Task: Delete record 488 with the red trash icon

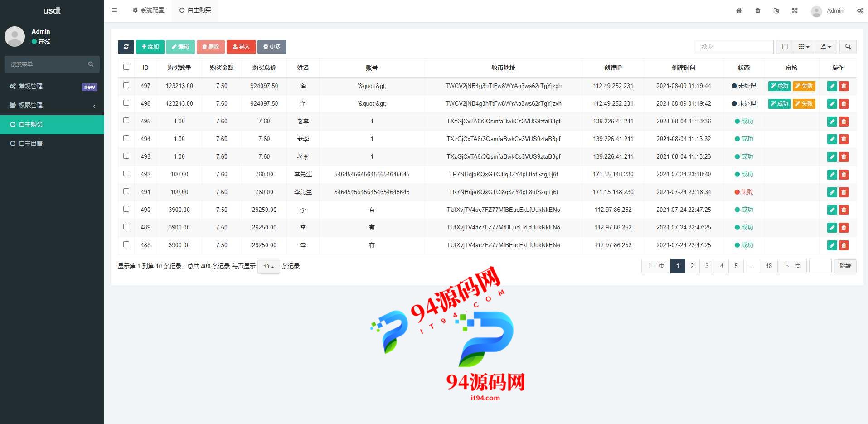Action: [844, 245]
